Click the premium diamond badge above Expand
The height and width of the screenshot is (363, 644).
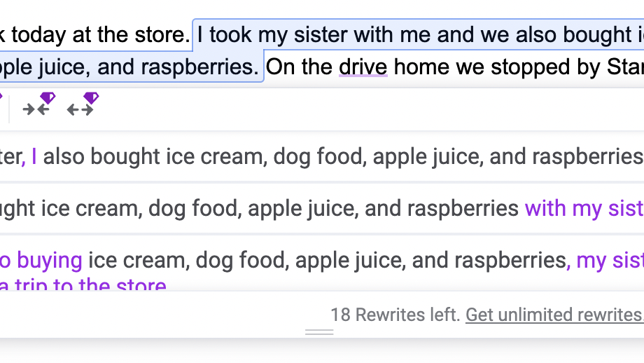(x=92, y=97)
